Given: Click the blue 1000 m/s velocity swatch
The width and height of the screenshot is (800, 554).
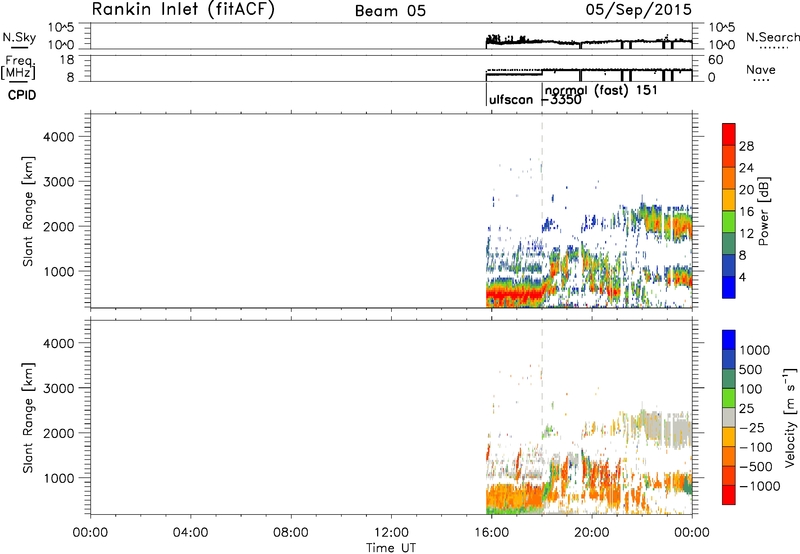Looking at the screenshot, I should [x=729, y=340].
